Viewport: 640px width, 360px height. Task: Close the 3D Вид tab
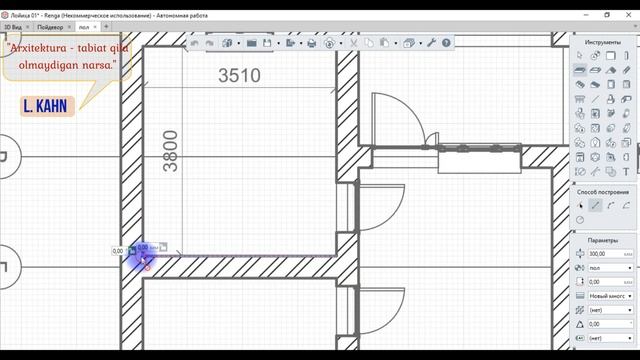[x=28, y=27]
